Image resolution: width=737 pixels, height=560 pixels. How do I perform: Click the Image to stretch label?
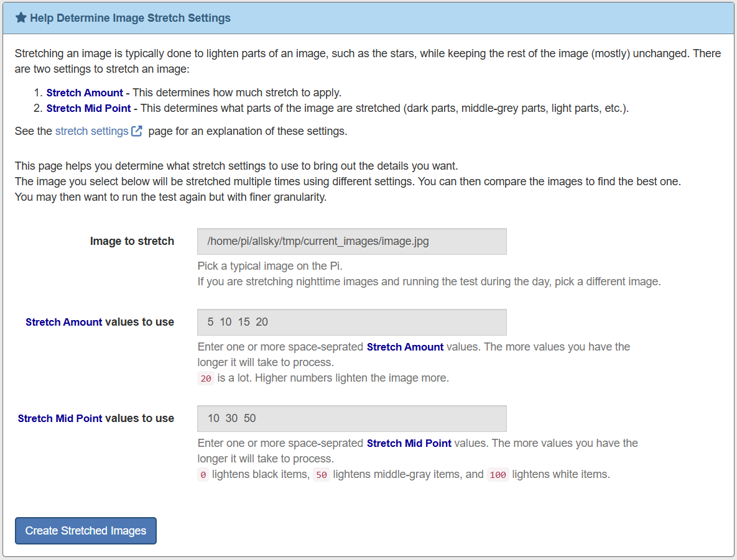[132, 241]
